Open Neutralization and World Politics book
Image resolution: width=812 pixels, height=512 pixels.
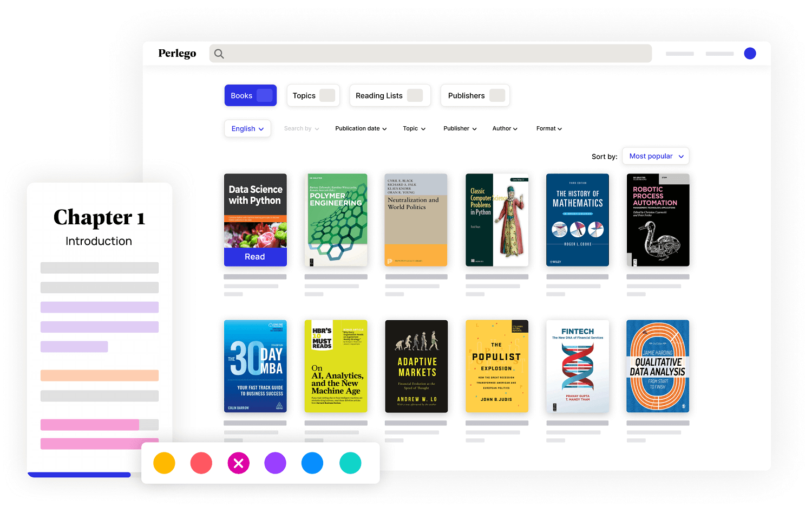click(416, 220)
